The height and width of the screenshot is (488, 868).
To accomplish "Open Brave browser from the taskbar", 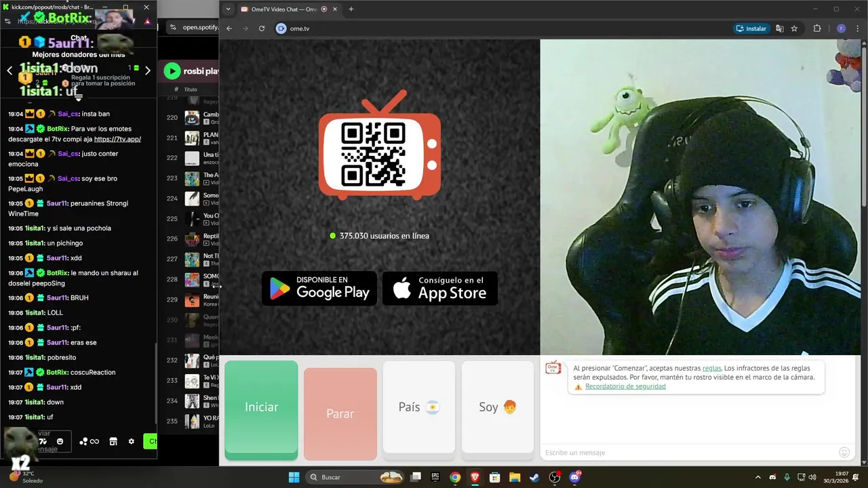I will tap(475, 477).
